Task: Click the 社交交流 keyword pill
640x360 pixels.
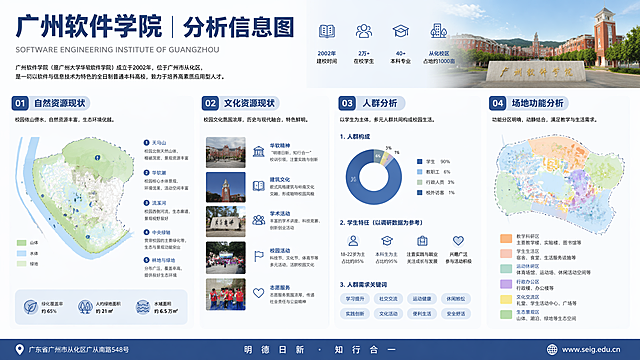Action: coord(388,299)
